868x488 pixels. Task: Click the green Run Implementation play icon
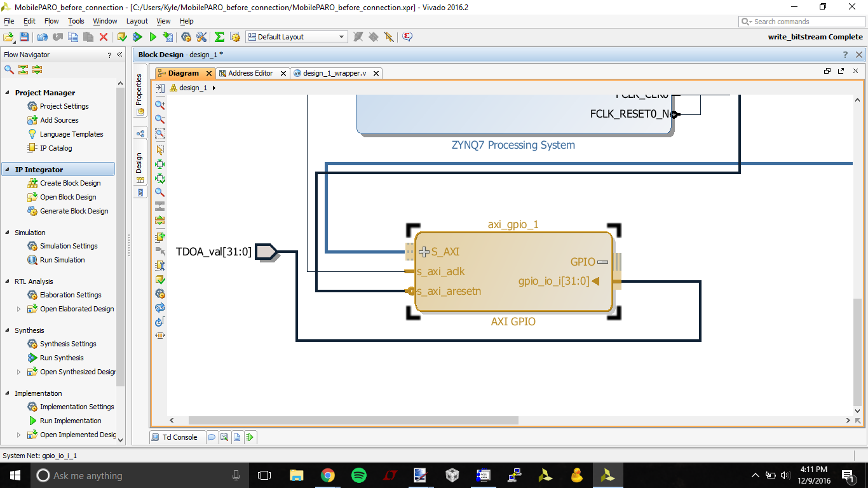[153, 37]
